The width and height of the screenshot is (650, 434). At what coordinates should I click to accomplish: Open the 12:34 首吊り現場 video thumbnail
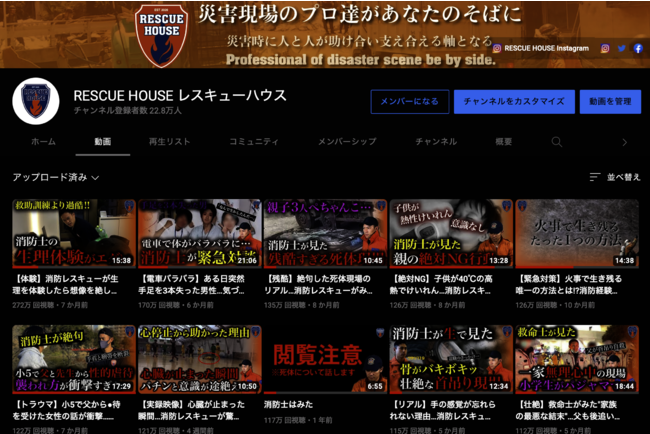451,359
